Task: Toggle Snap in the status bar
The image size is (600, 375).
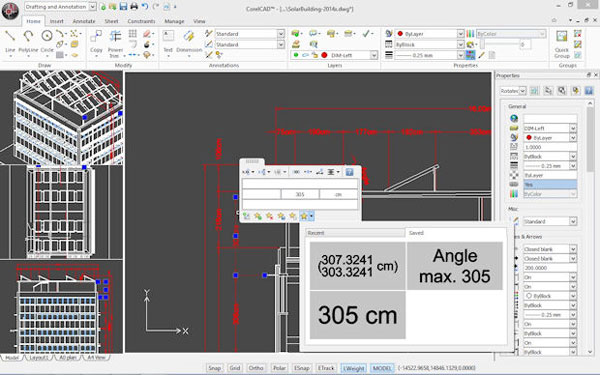Action: (214, 368)
